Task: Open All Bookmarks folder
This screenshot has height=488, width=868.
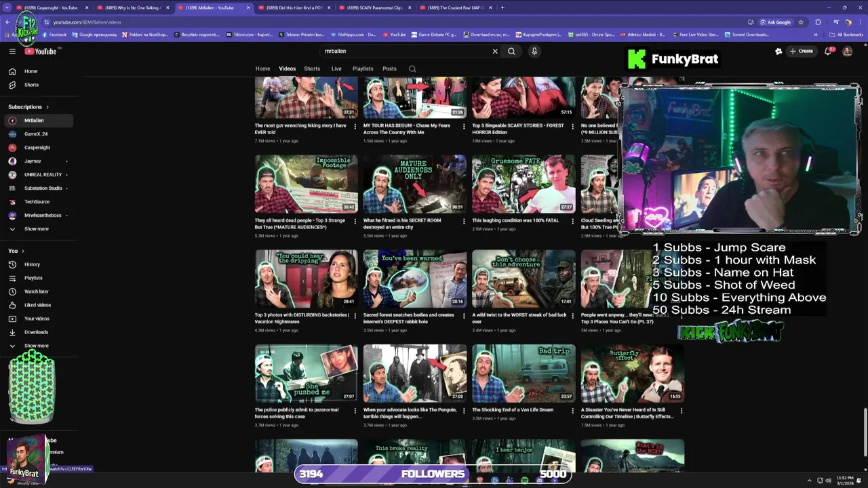Action: [x=846, y=35]
